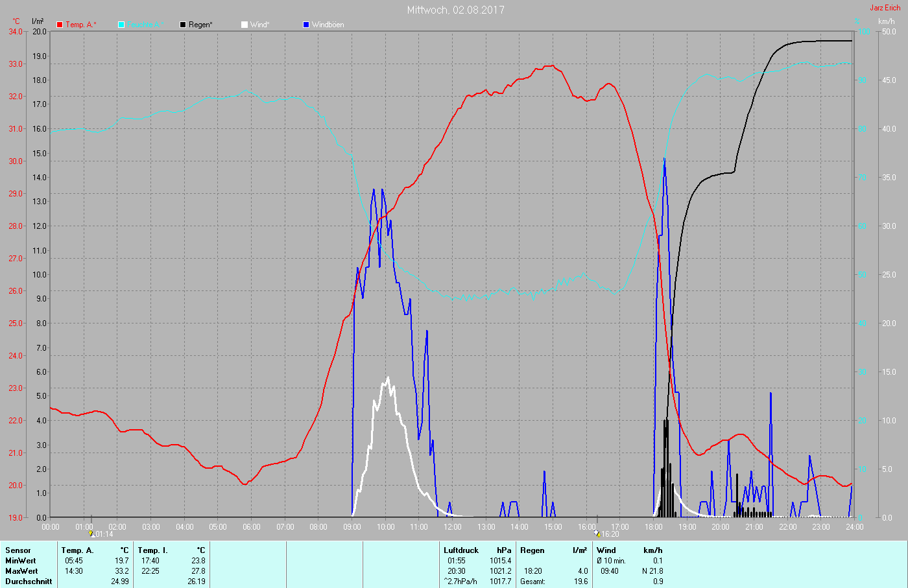Select the 'Feuchte A.*' legend label

(144, 25)
